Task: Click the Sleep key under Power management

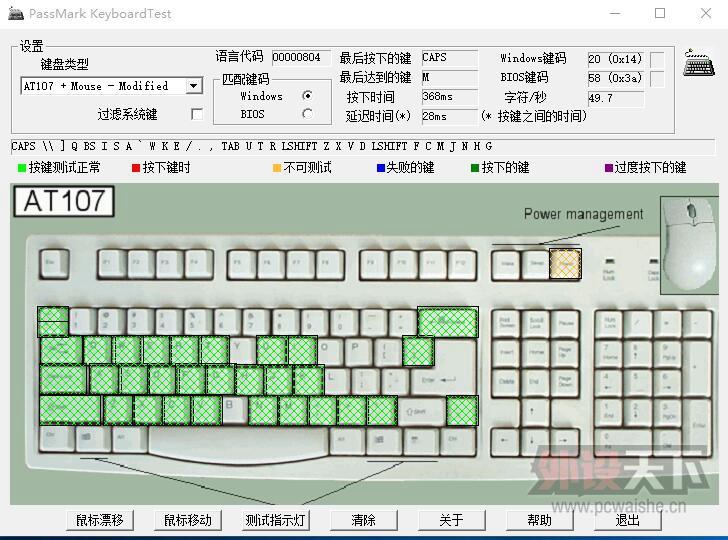Action: [x=536, y=265]
